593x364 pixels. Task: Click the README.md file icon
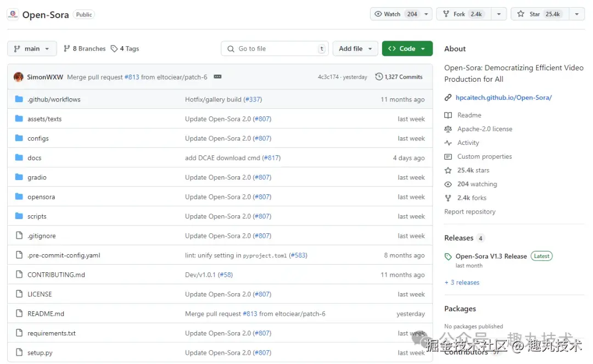coord(19,313)
